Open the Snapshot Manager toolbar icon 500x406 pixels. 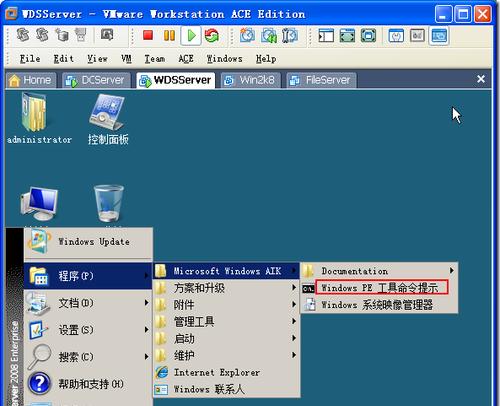pos(290,35)
